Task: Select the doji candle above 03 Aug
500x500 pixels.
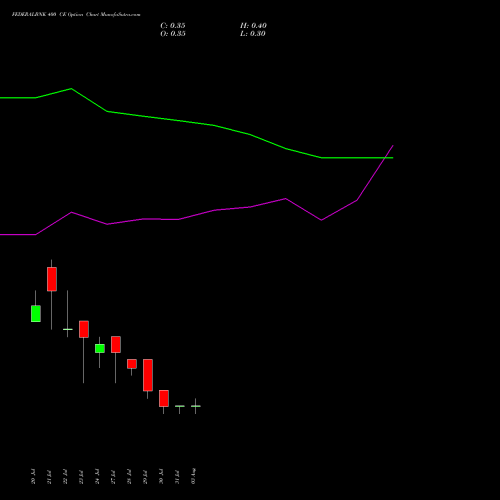Action: click(196, 406)
